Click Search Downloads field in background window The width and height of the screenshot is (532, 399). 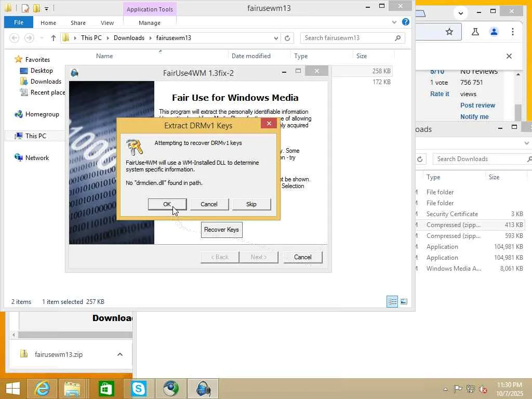(482, 159)
